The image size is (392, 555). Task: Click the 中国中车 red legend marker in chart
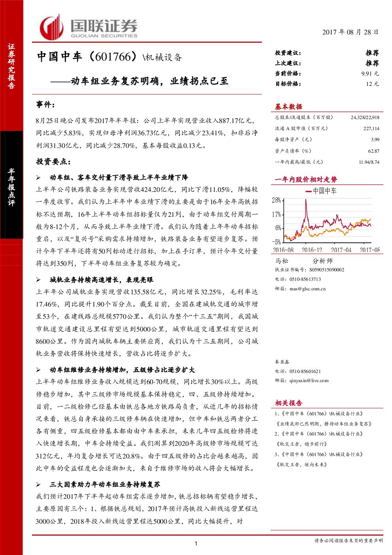(x=309, y=191)
